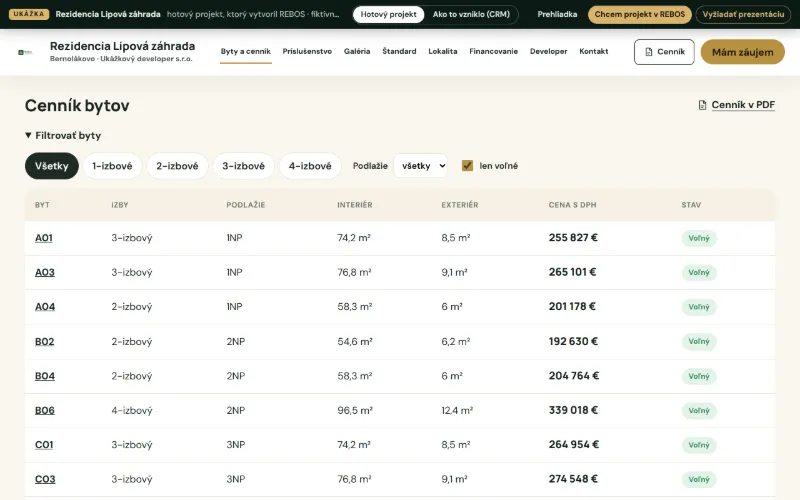Open the Príslušenstvo menu item

point(307,52)
